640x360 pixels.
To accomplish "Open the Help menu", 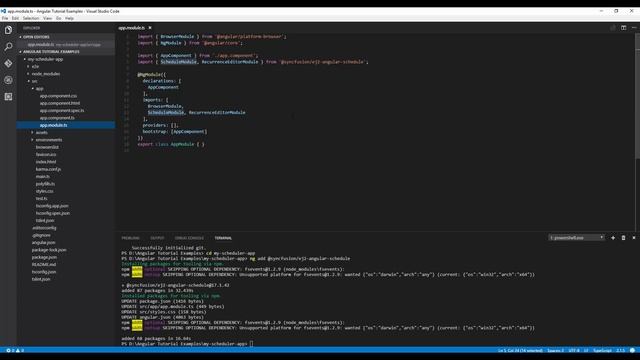I will [x=69, y=18].
